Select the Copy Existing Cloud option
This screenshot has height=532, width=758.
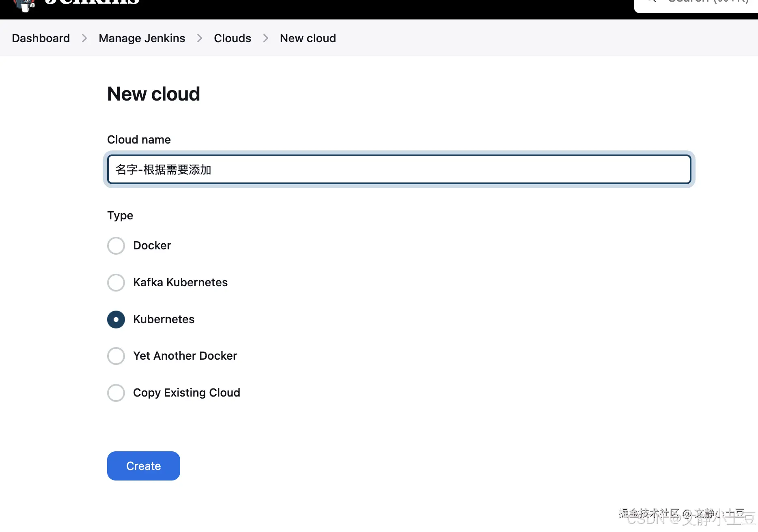tap(116, 393)
